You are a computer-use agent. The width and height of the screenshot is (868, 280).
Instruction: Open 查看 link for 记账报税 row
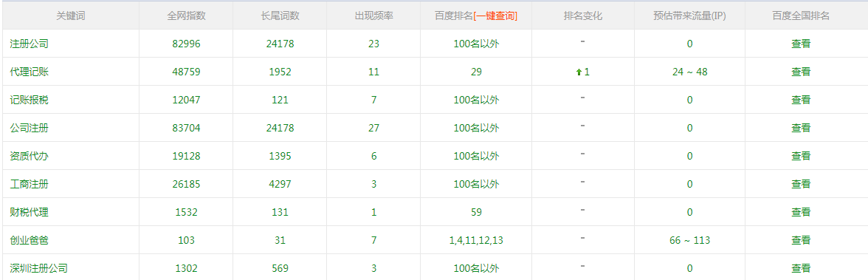[800, 100]
